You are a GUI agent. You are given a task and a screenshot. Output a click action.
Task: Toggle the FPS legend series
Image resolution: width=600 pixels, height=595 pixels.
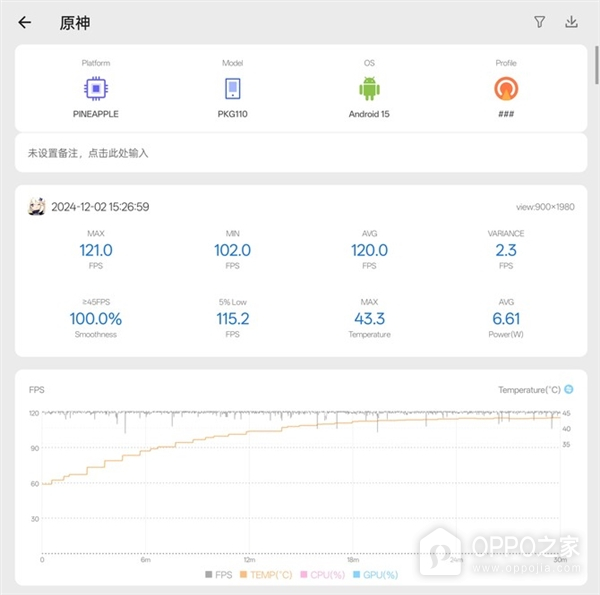pos(218,575)
